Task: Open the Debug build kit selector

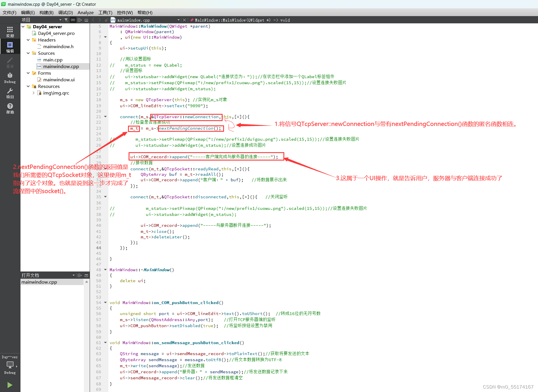Action: 10,365
